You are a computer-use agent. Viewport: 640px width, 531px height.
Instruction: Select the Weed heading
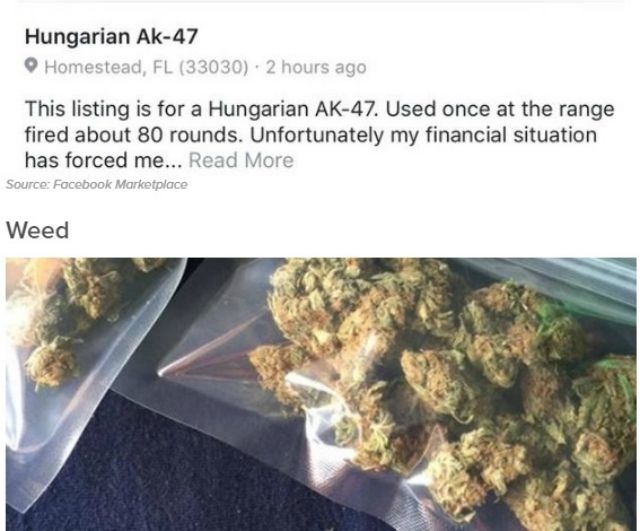coord(38,230)
